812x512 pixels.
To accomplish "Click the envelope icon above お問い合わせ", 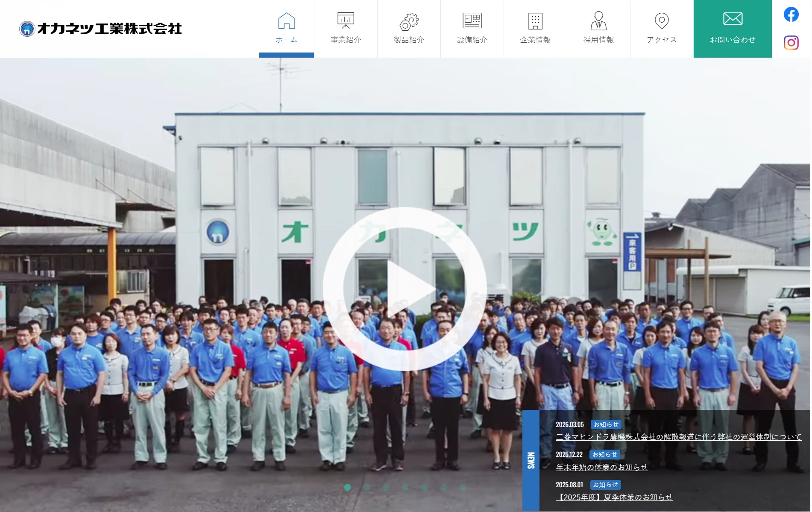I will tap(733, 19).
